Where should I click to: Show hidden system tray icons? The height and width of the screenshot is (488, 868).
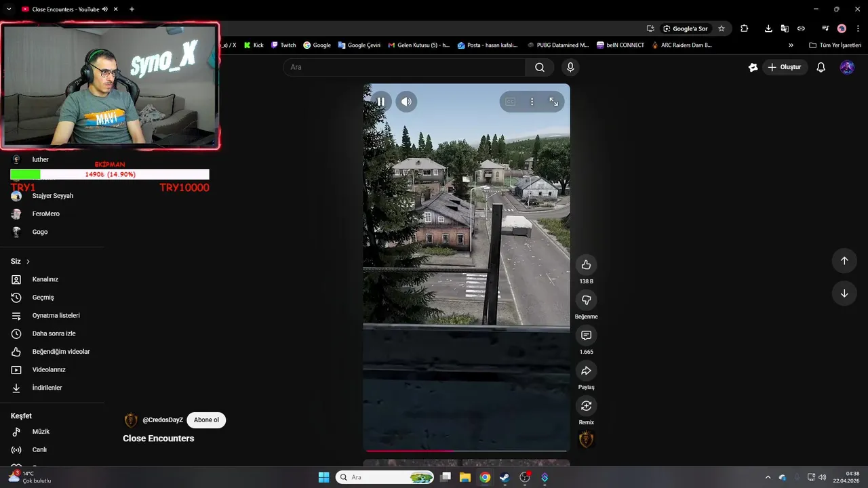click(768, 477)
